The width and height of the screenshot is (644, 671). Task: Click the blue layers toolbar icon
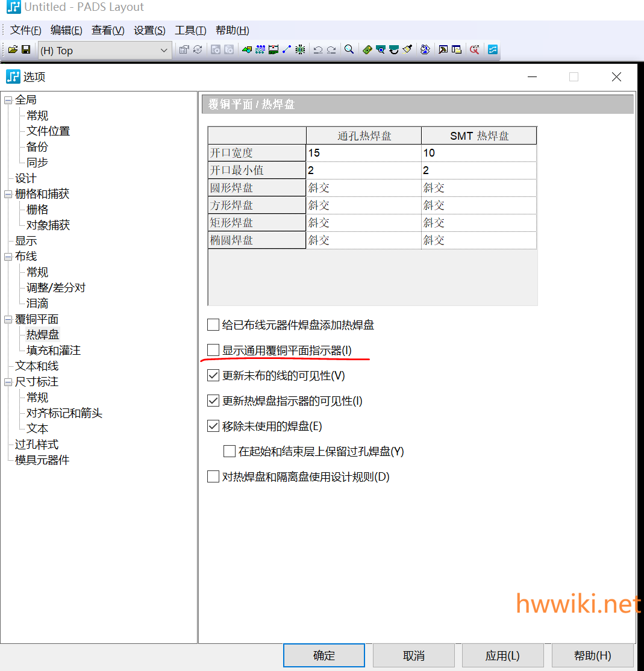pos(425,49)
